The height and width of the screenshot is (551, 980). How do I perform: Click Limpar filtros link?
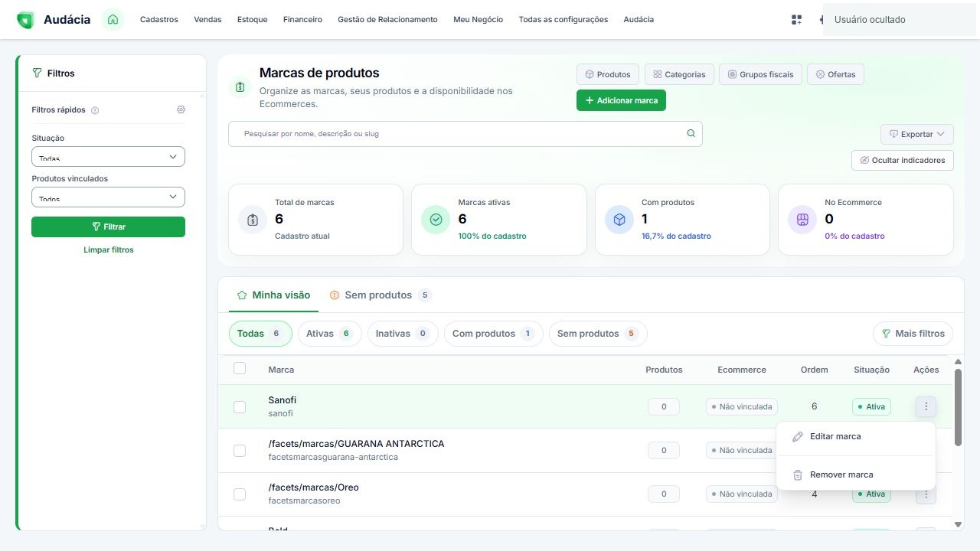(108, 250)
